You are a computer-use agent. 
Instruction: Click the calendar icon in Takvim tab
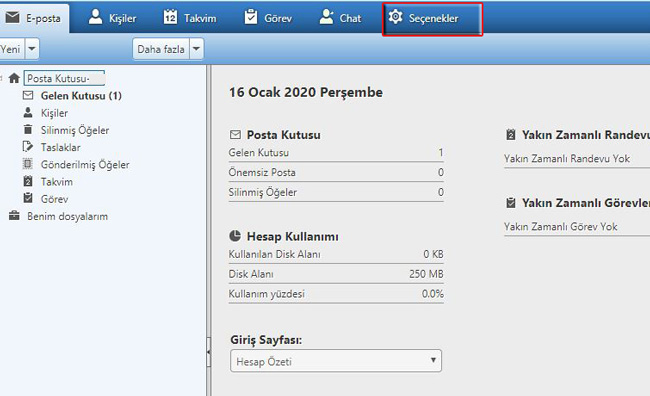coord(170,17)
